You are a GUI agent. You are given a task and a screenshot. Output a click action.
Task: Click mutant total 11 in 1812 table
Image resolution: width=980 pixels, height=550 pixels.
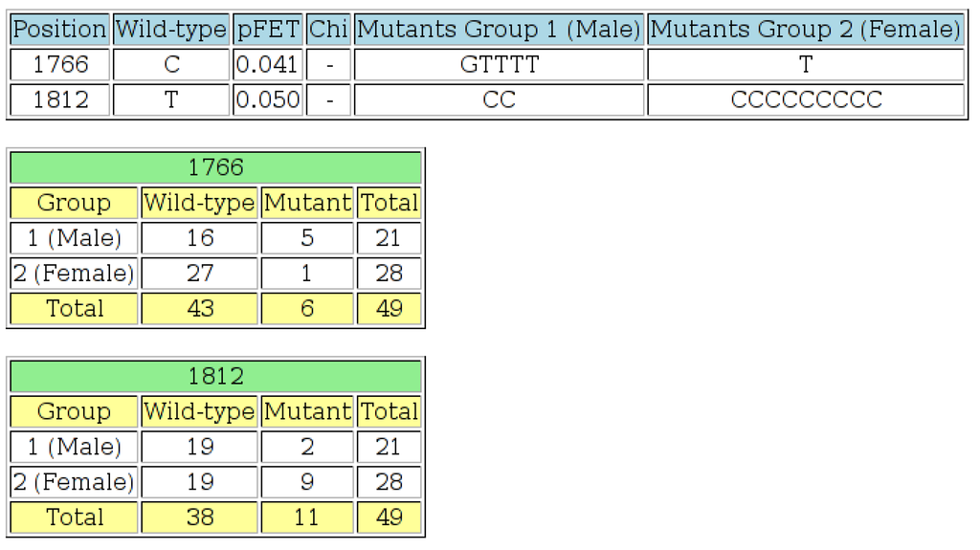307,517
